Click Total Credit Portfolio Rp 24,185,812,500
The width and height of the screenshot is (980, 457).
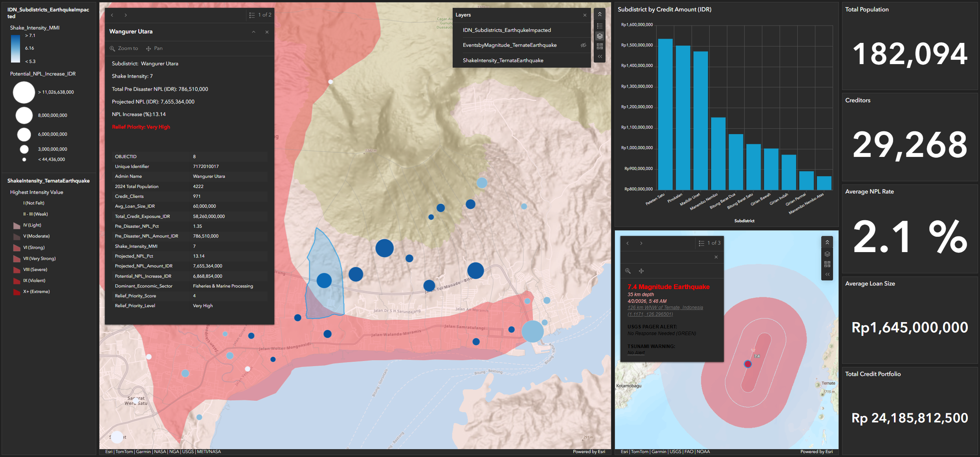[910, 418]
